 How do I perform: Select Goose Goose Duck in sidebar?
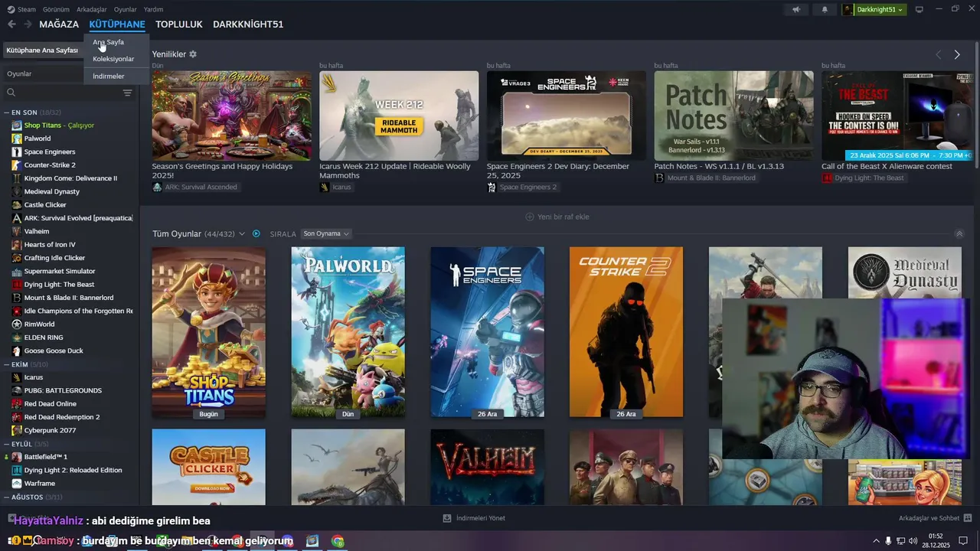pos(54,350)
